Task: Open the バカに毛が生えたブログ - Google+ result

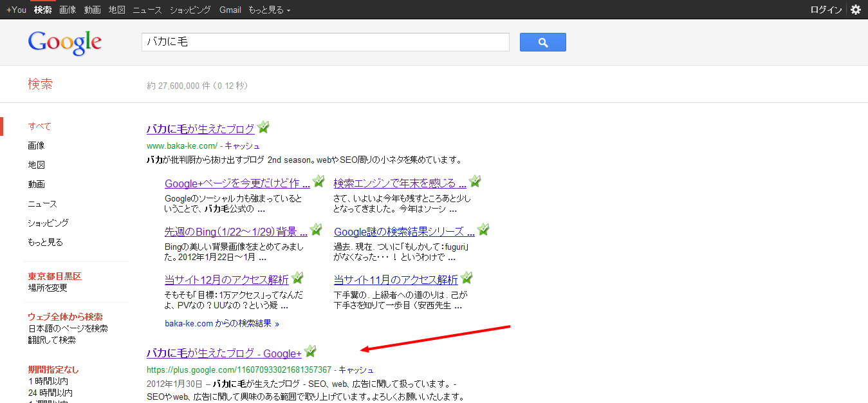Action: point(224,353)
